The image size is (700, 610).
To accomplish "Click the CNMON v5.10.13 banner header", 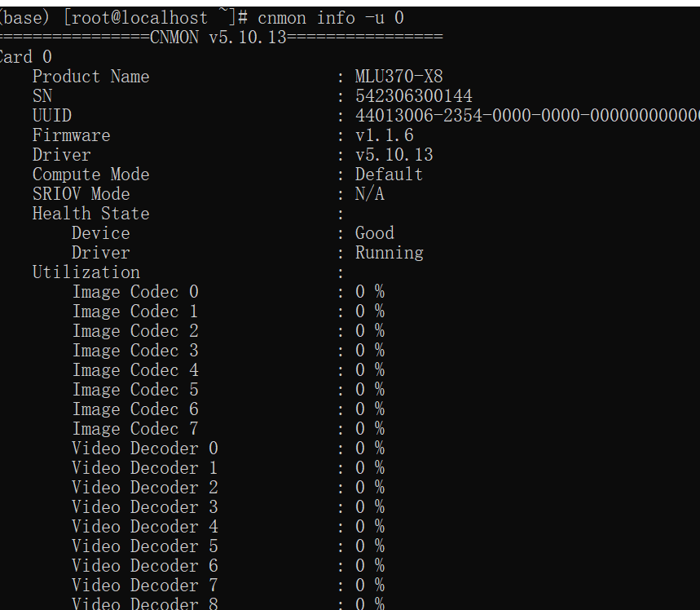I will [x=220, y=38].
